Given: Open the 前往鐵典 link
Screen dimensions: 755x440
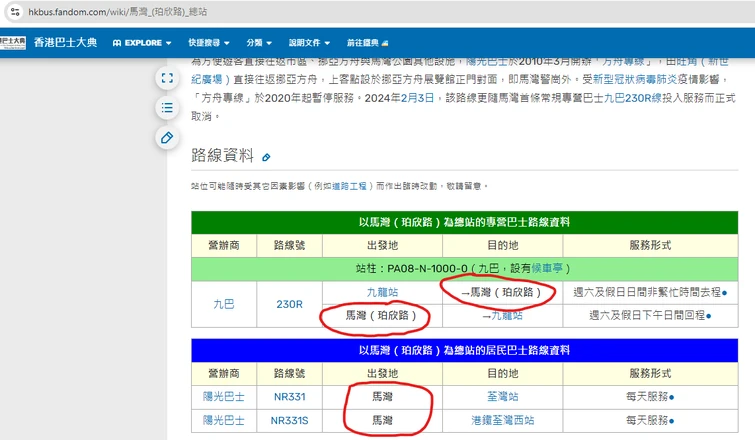Looking at the screenshot, I should point(367,43).
